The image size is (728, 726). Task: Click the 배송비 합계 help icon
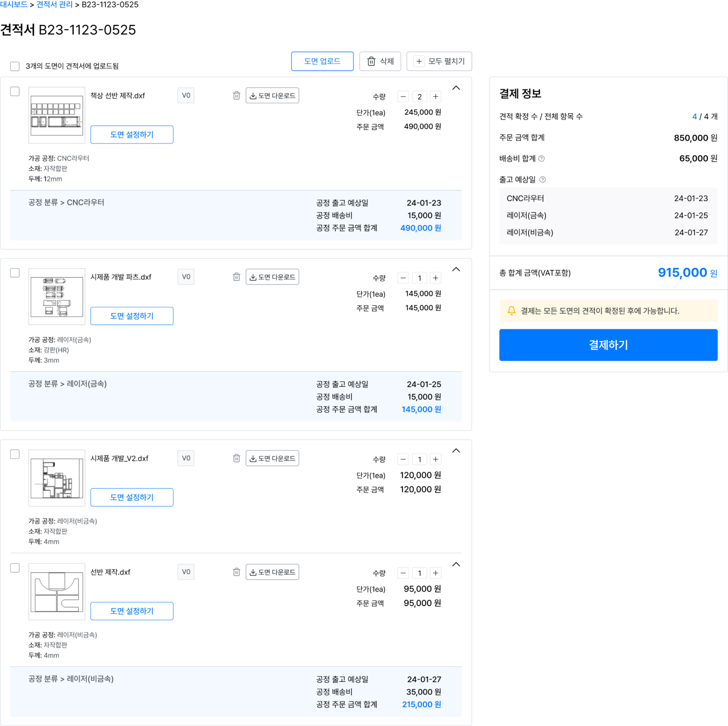(542, 159)
